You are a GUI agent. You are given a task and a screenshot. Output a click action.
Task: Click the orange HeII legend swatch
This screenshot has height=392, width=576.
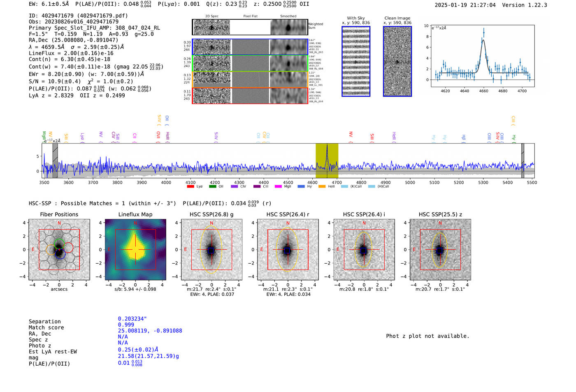[322, 186]
